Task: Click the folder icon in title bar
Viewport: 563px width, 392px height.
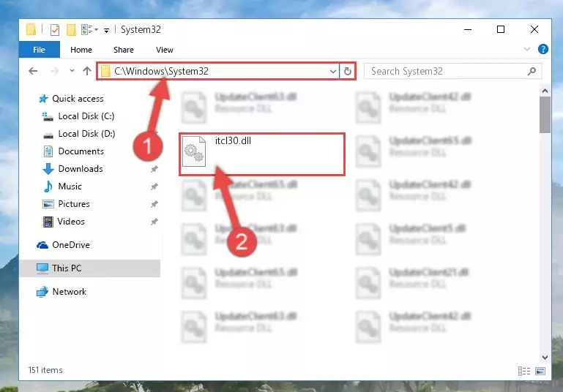Action: [x=31, y=29]
